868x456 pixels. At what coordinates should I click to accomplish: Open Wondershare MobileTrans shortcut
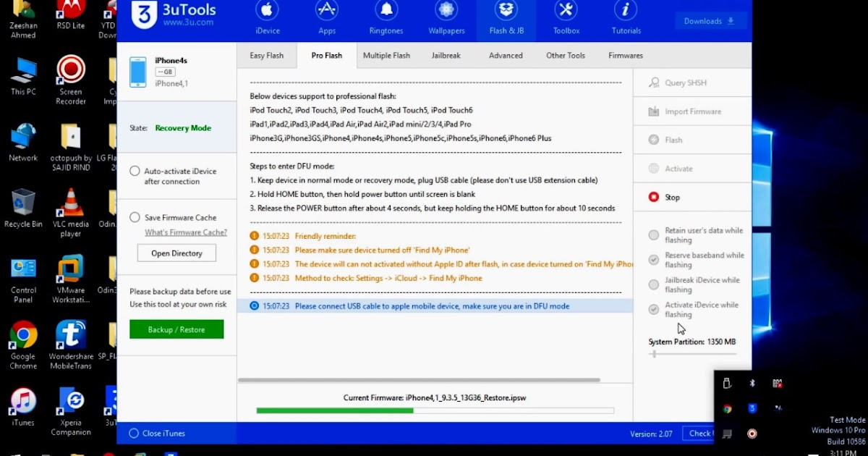(71, 345)
